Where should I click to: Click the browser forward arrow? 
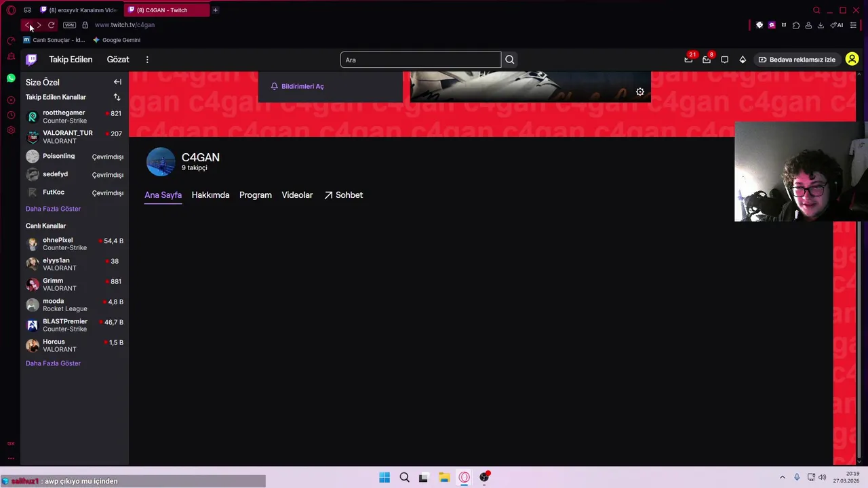coord(39,25)
